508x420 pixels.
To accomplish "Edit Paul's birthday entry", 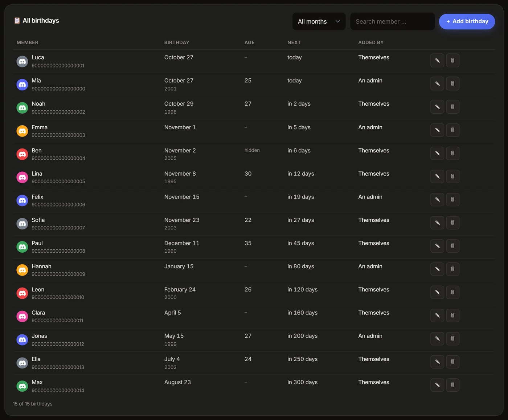I will click(x=437, y=246).
